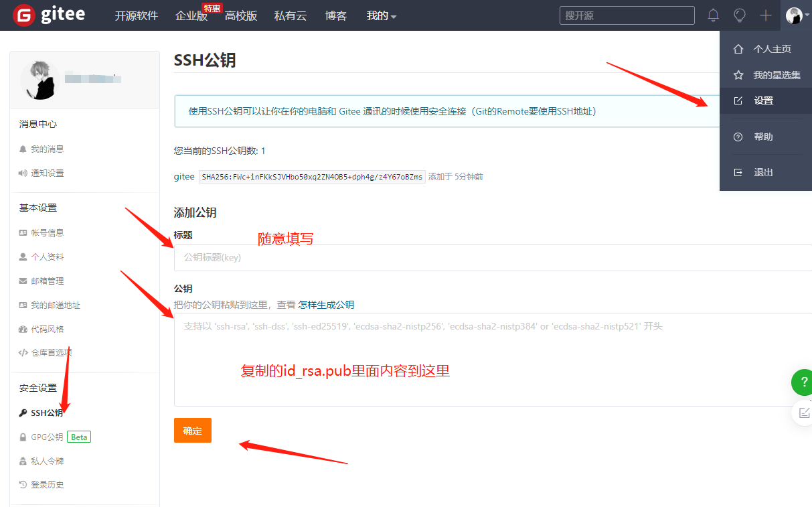This screenshot has width=812, height=507.
Task: Click the plus icon to create new
Action: tap(766, 15)
